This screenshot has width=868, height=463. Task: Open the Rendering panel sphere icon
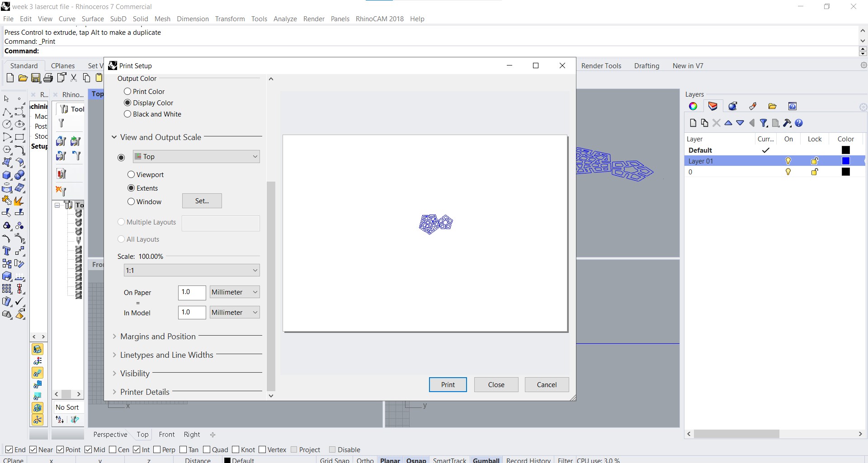733,106
